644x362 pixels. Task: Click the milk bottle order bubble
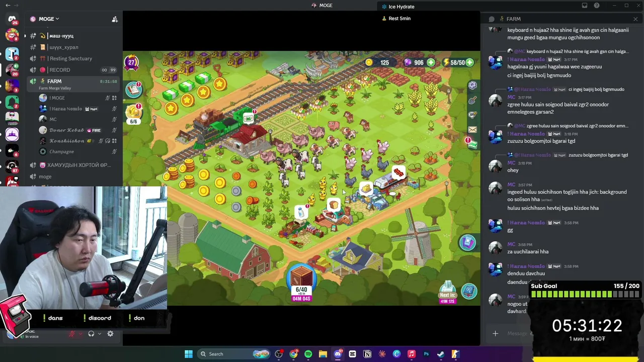coord(301,212)
